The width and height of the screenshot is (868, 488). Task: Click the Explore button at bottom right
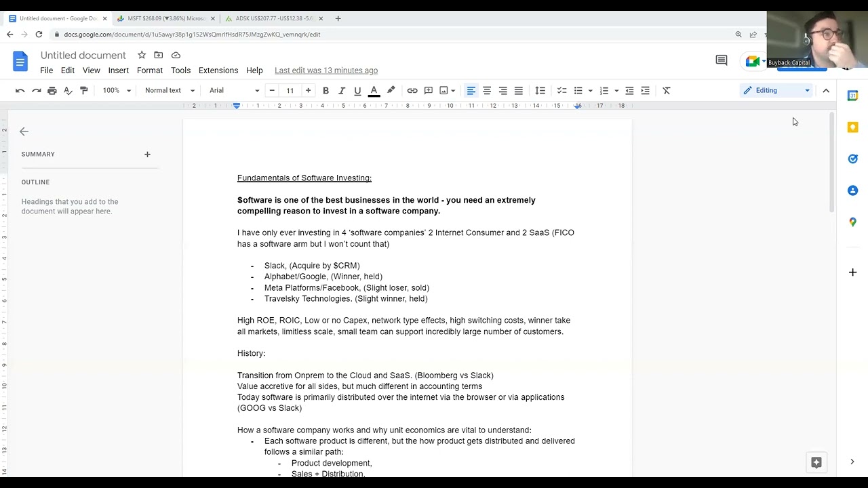[816, 462]
